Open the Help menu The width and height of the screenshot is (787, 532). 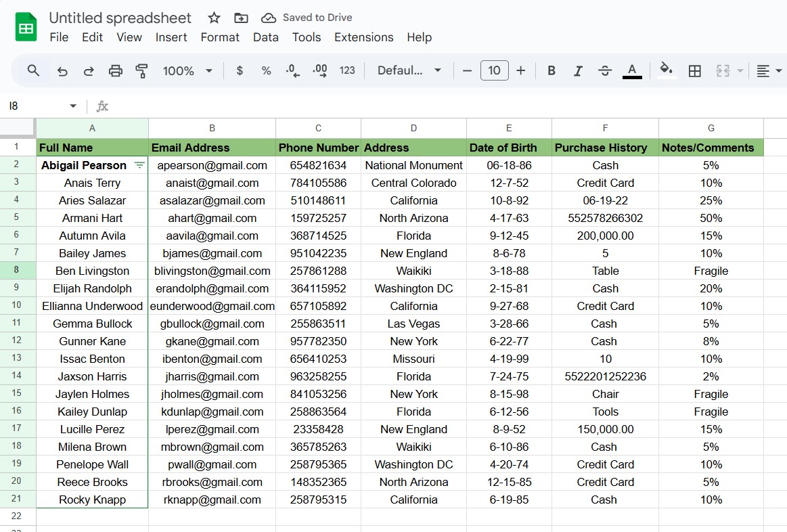(419, 37)
